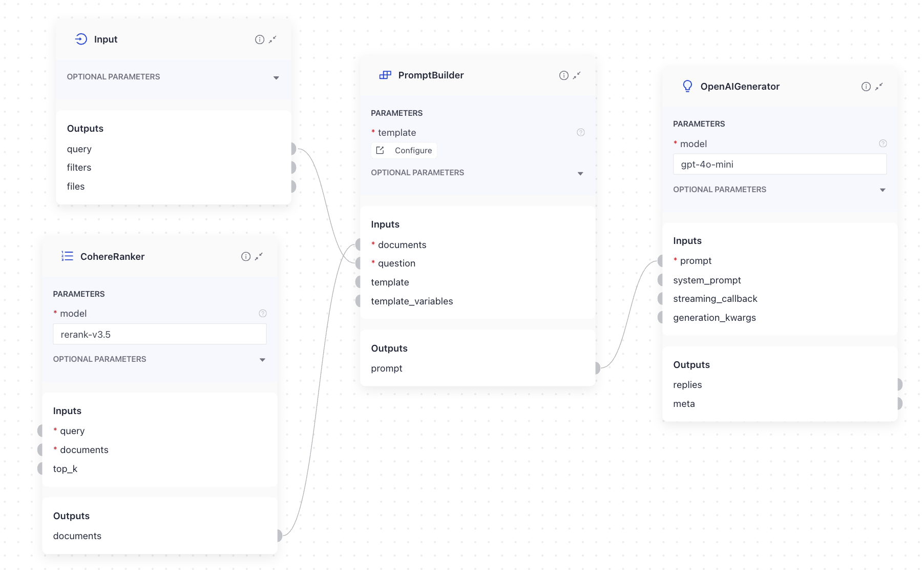Open the info tooltip on the Input node

pos(259,39)
